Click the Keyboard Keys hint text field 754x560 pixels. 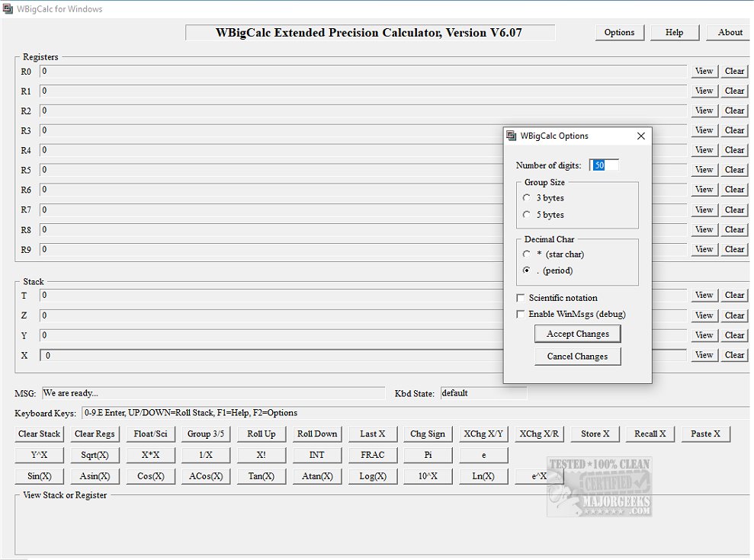[x=416, y=413]
